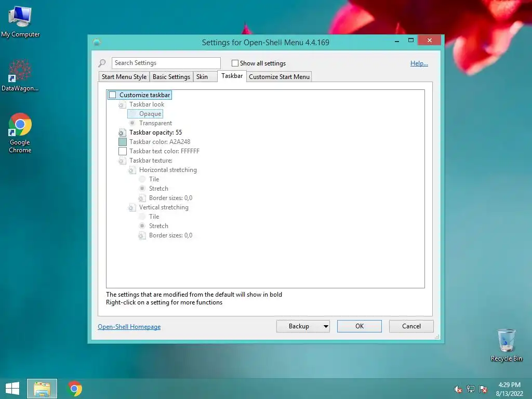The height and width of the screenshot is (399, 532).
Task: Click the search magnifier icon
Action: [102, 63]
